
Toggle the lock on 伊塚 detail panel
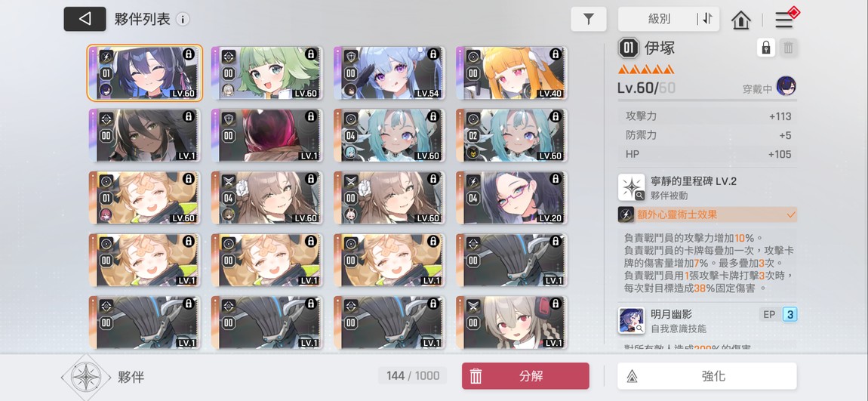pyautogui.click(x=766, y=48)
